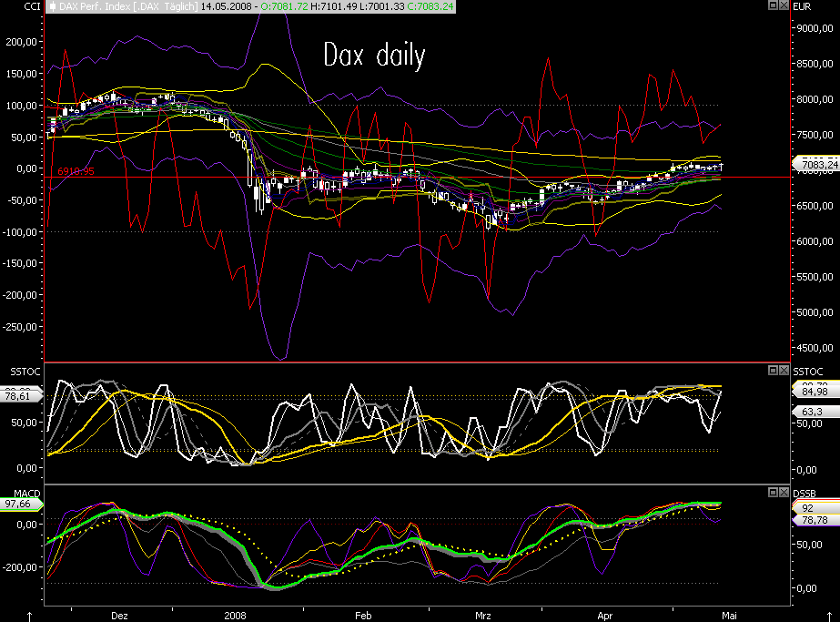This screenshot has height=622, width=840.
Task: Click the O:7081.72 open price in header
Action: tap(285, 6)
